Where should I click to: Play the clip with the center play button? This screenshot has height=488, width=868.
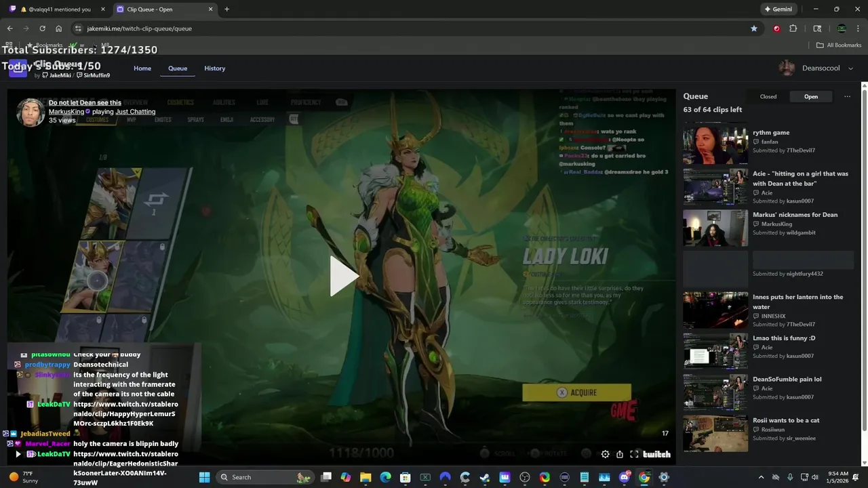pos(344,276)
